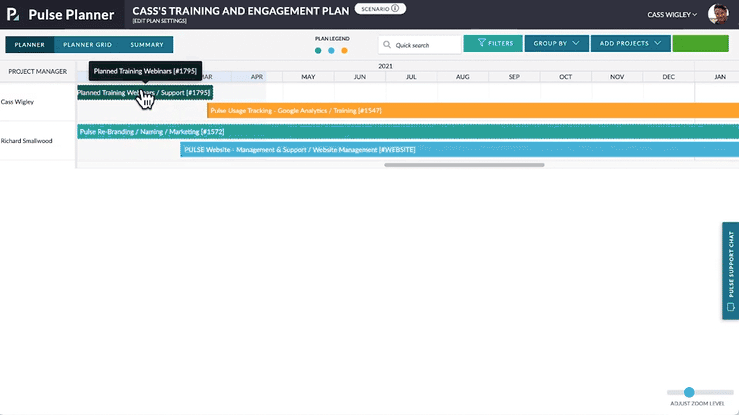Screen dimensions: 739x415
Task: Click the magnifier icon in Quick search
Action: (x=387, y=45)
